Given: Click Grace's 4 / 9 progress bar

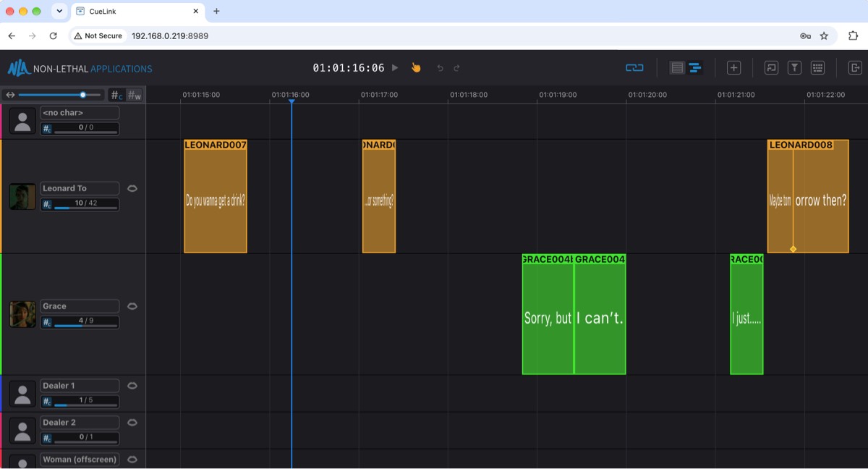Looking at the screenshot, I should [x=85, y=322].
